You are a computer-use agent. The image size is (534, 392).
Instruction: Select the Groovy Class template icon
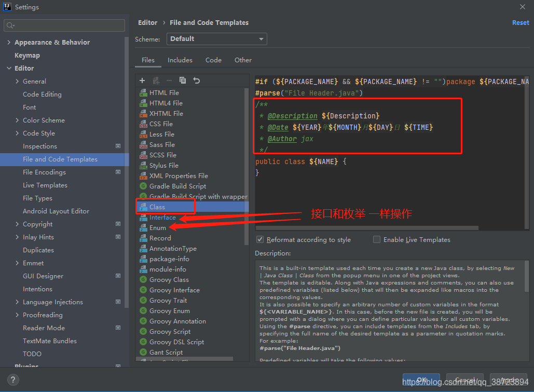tap(143, 279)
